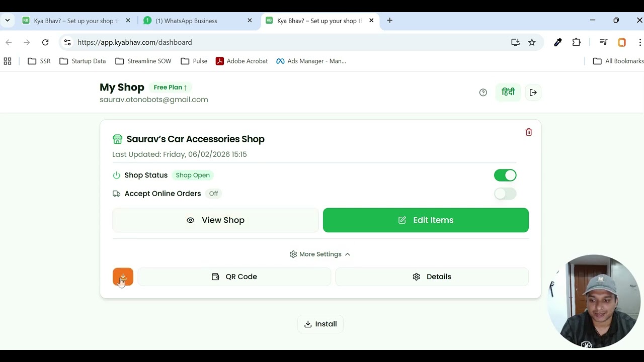Image resolution: width=644 pixels, height=362 pixels.
Task: Click the saurav.otonobots@gmail.com email text
Action: click(x=154, y=100)
